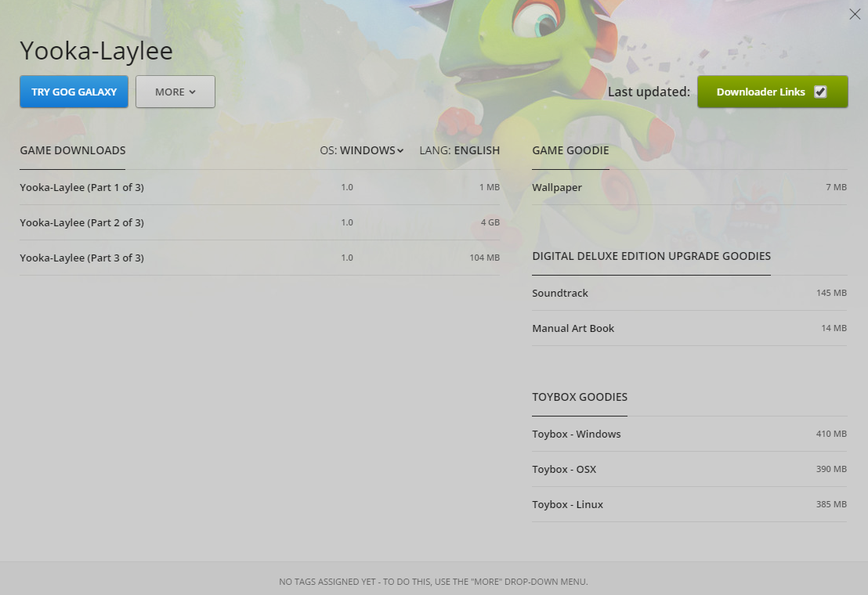Download Yooka-Laylee (Part 2 of 3)
The image size is (868, 595).
(x=259, y=223)
